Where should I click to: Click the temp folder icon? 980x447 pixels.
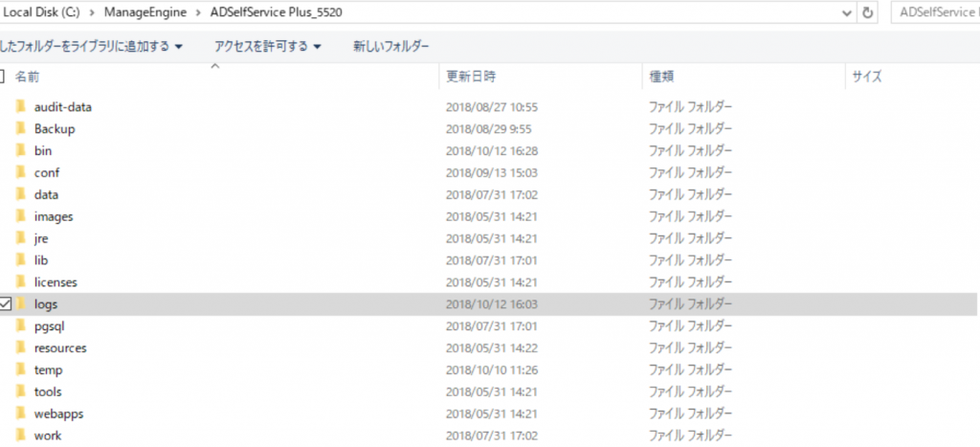point(21,369)
